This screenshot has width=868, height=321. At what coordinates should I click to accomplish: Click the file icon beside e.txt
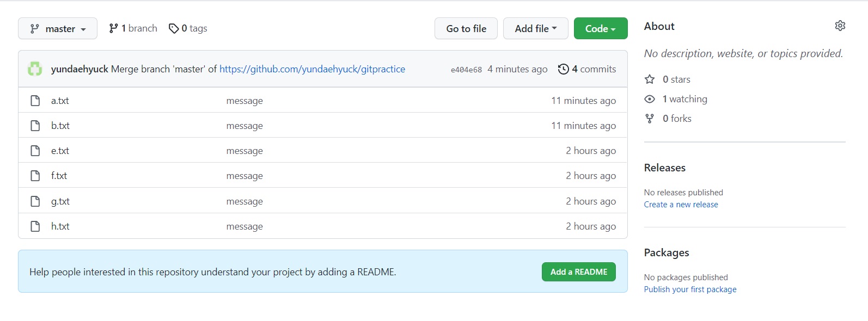35,151
